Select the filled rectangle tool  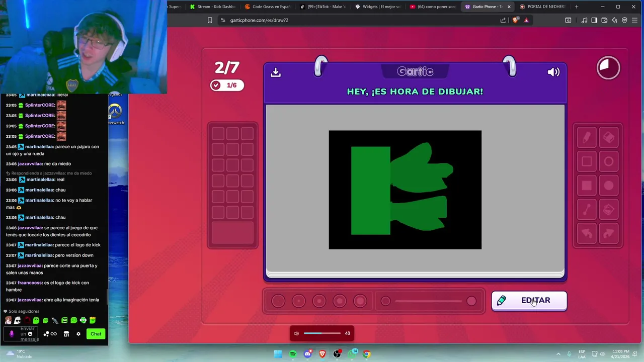pyautogui.click(x=587, y=186)
